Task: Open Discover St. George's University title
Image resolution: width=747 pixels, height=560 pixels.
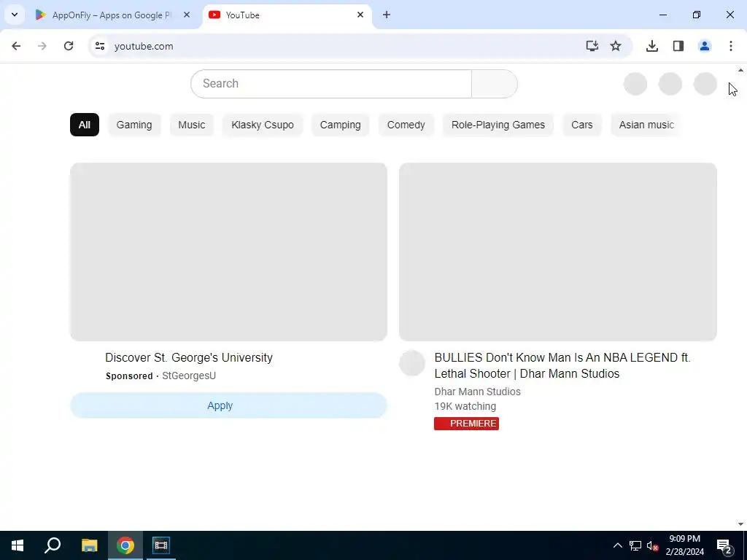Action: click(x=189, y=357)
